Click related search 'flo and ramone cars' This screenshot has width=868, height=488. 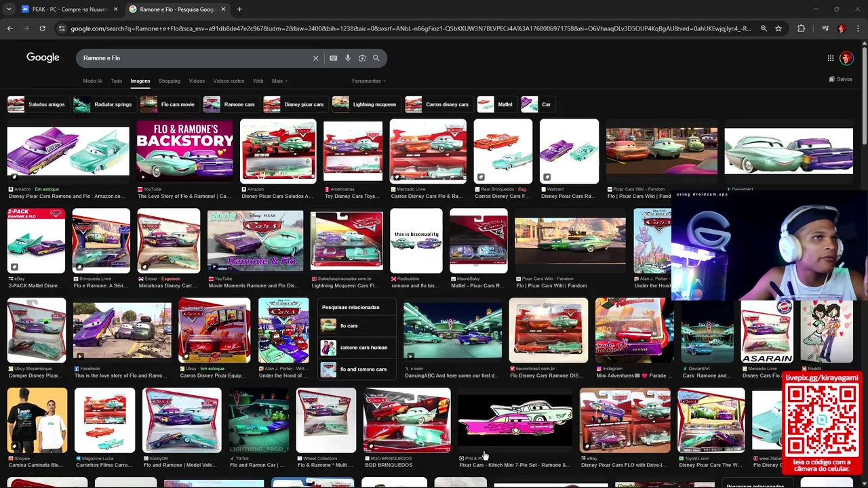(357, 369)
